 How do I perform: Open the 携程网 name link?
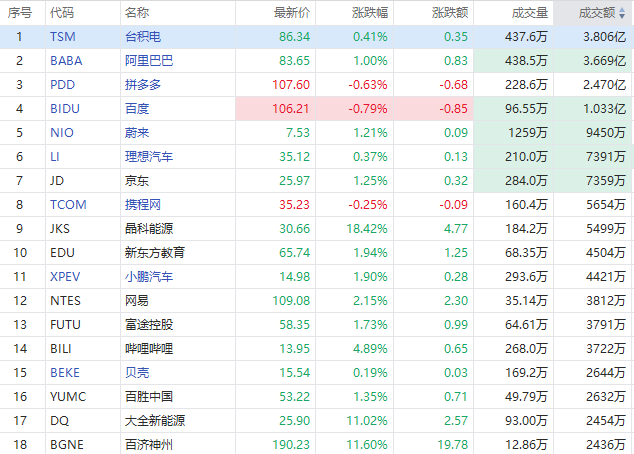click(143, 205)
